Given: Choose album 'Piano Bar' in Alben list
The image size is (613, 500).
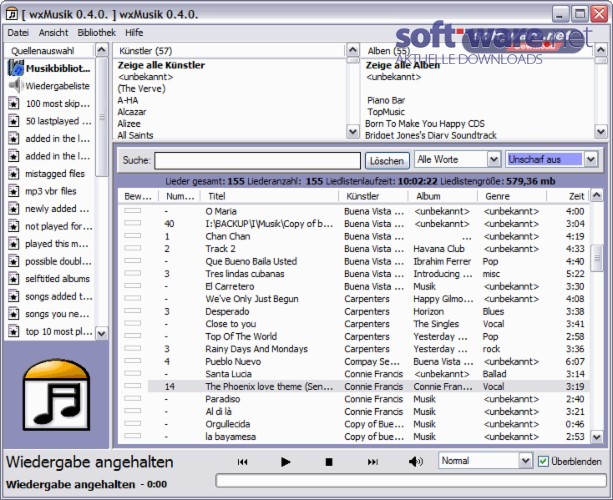Looking at the screenshot, I should (386, 100).
